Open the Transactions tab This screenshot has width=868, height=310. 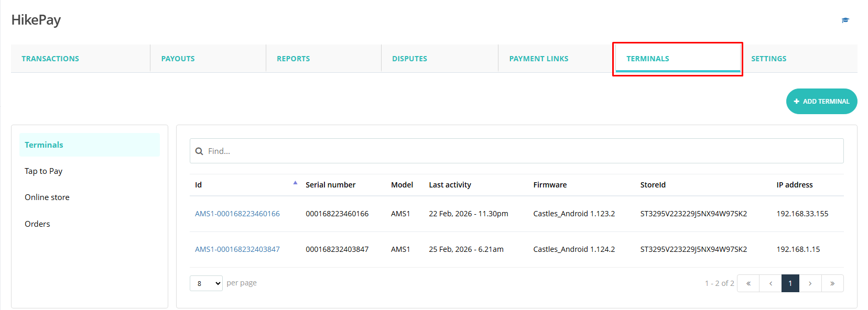(x=50, y=59)
